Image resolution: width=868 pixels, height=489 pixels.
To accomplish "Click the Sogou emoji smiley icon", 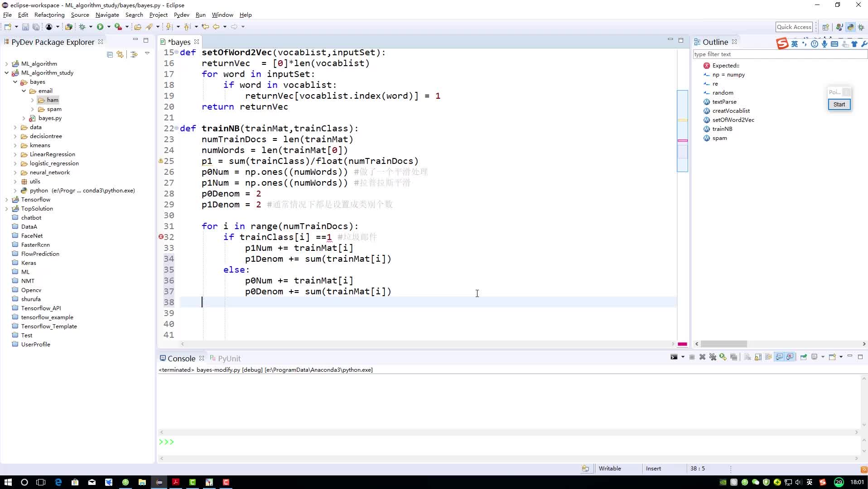I will [x=815, y=44].
